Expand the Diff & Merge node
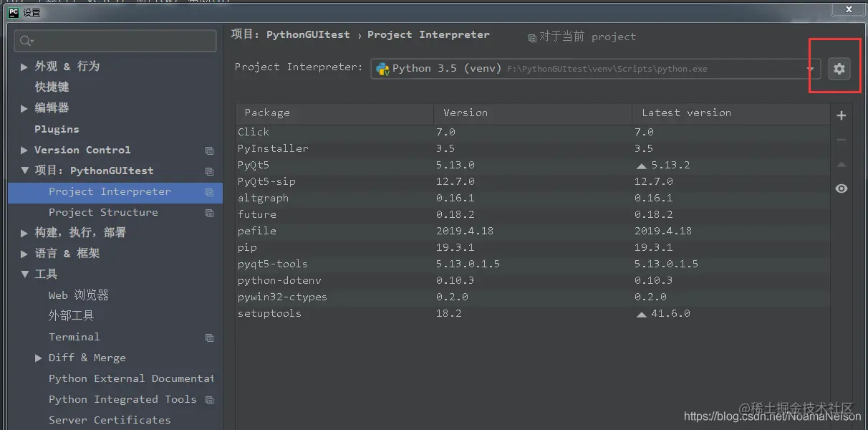 (x=39, y=358)
